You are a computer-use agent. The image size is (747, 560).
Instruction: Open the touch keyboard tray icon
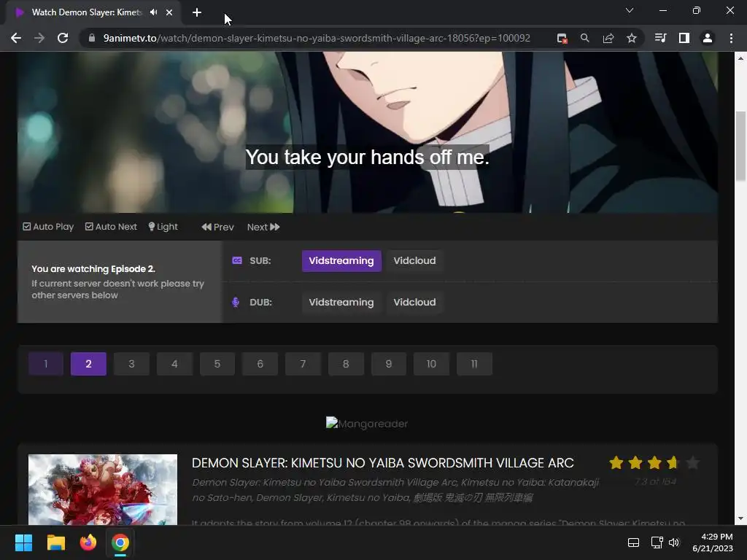click(634, 542)
